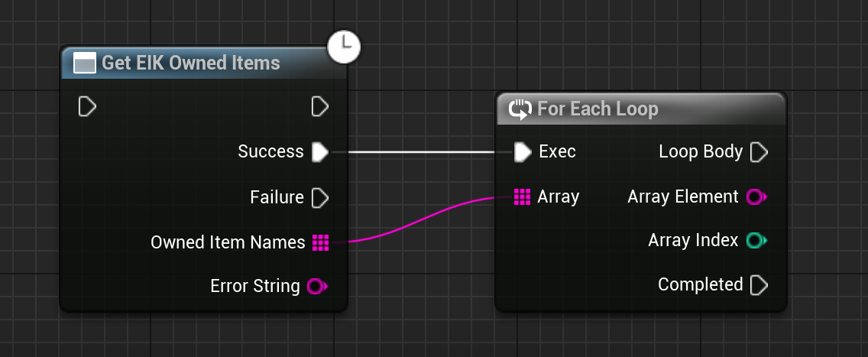Click the Array Index output pin
The image size is (868, 357).
coord(756,241)
